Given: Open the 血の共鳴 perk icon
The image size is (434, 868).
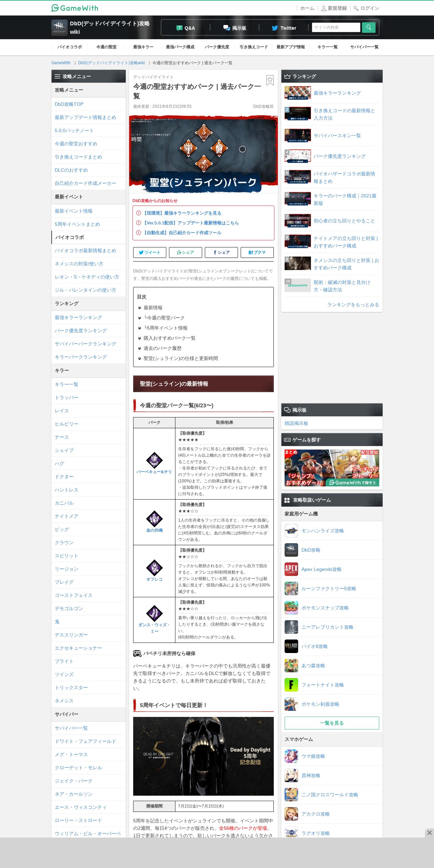Looking at the screenshot, I should point(154,519).
